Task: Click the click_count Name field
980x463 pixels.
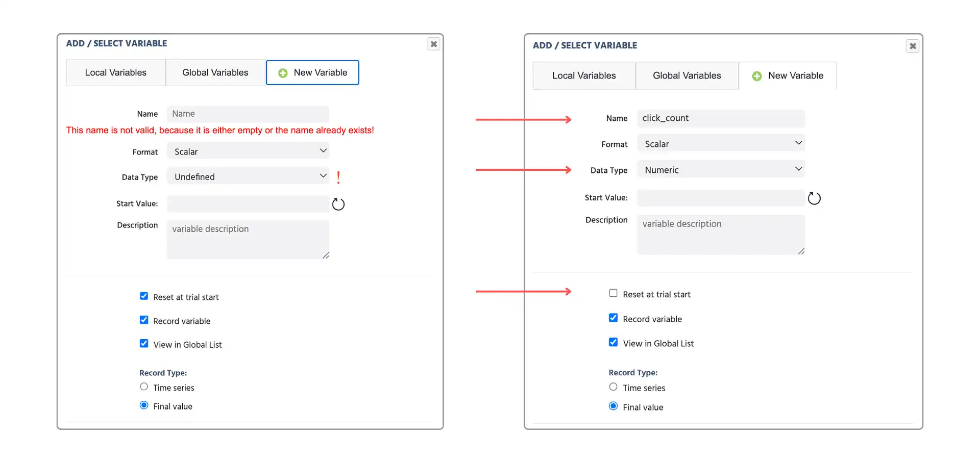Action: pyautogui.click(x=721, y=118)
